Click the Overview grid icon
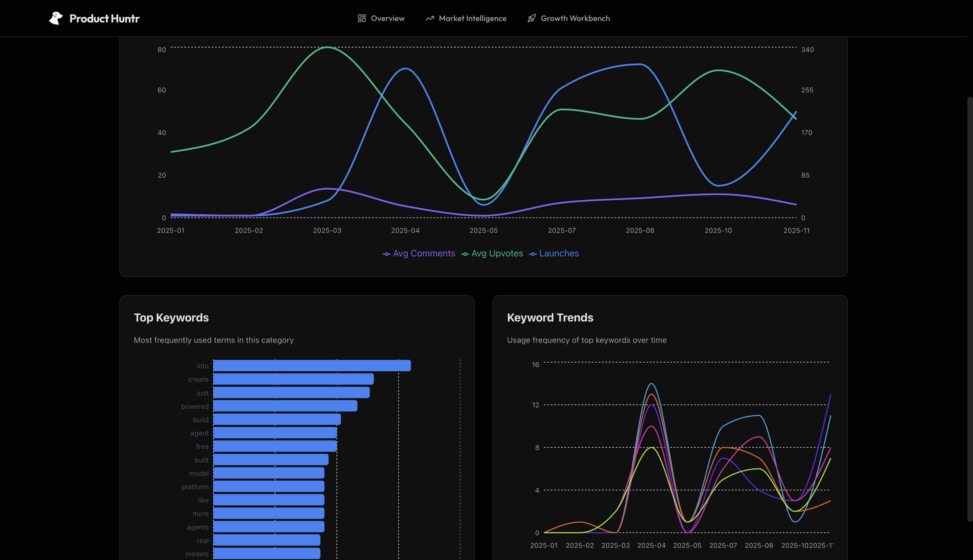The width and height of the screenshot is (973, 560). point(362,18)
